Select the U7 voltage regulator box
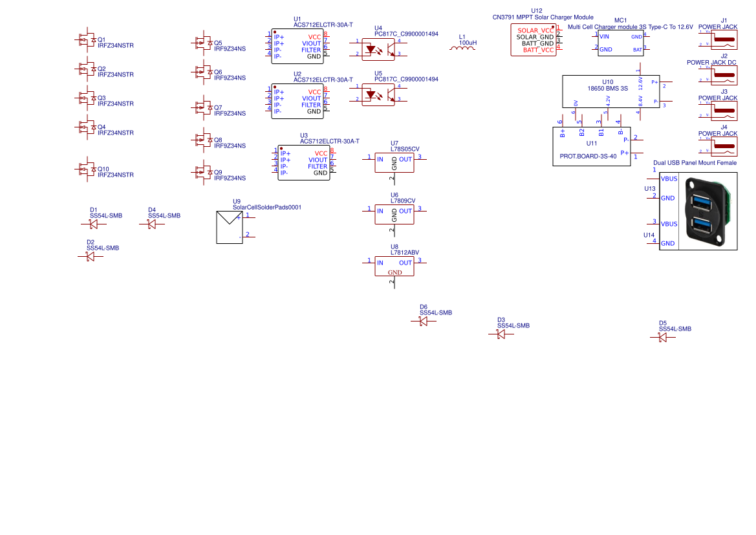The width and height of the screenshot is (756, 535). pyautogui.click(x=394, y=162)
